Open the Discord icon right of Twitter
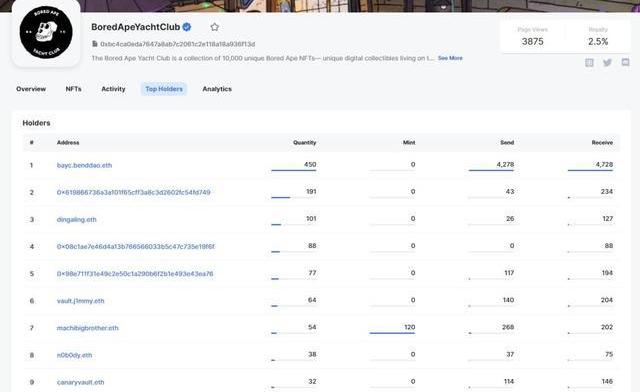The image size is (640, 392). 625,62
